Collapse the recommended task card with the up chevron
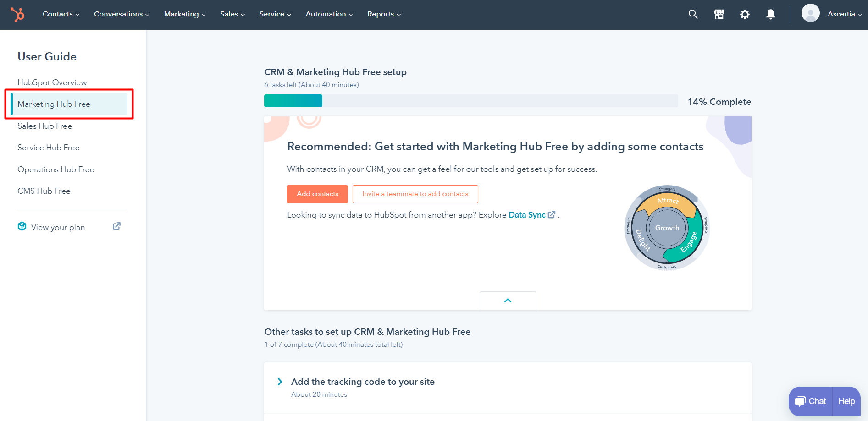 point(508,301)
